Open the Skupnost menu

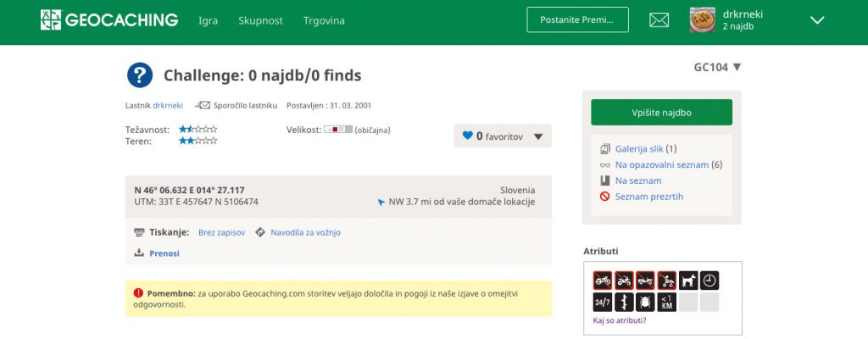pyautogui.click(x=260, y=20)
